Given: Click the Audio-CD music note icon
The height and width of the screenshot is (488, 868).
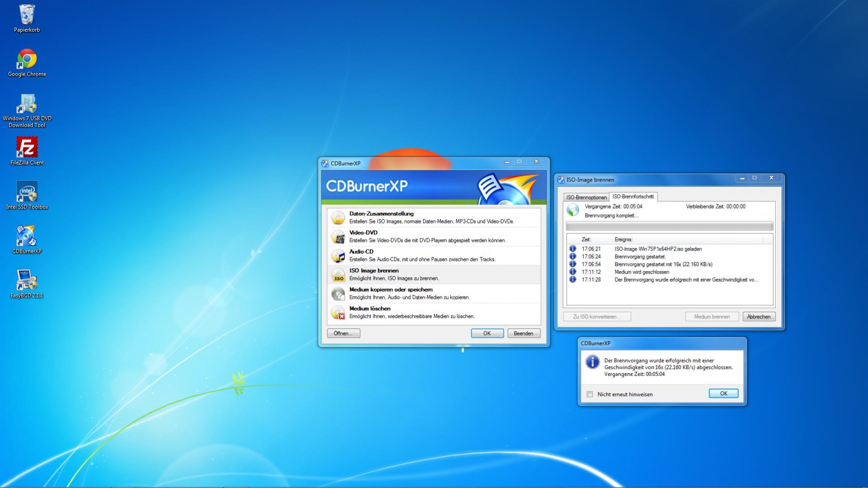Looking at the screenshot, I should tap(338, 256).
